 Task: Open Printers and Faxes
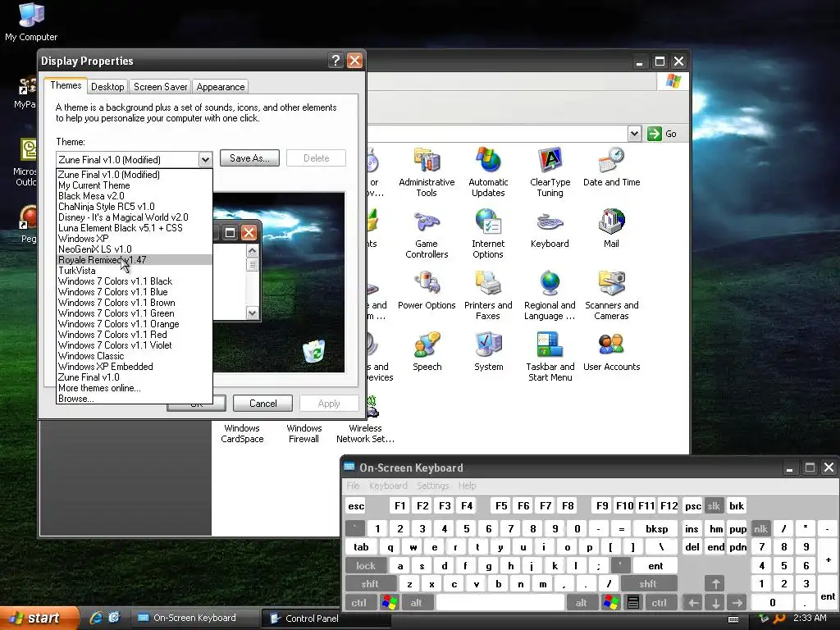pos(488,295)
